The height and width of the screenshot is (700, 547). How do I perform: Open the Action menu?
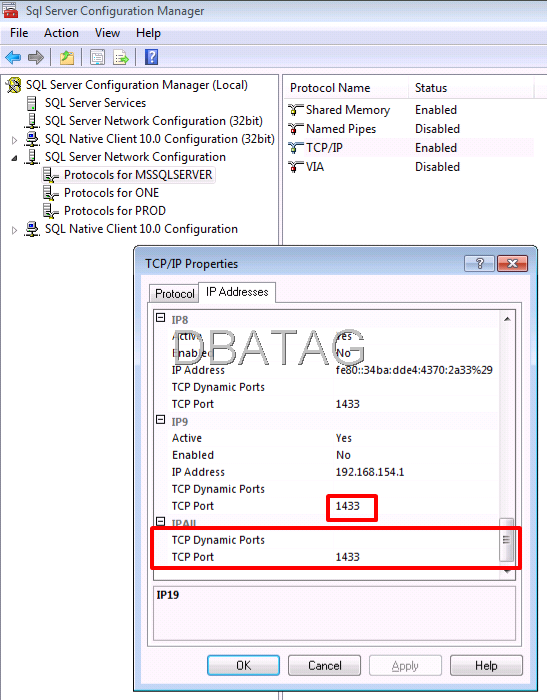tap(61, 33)
